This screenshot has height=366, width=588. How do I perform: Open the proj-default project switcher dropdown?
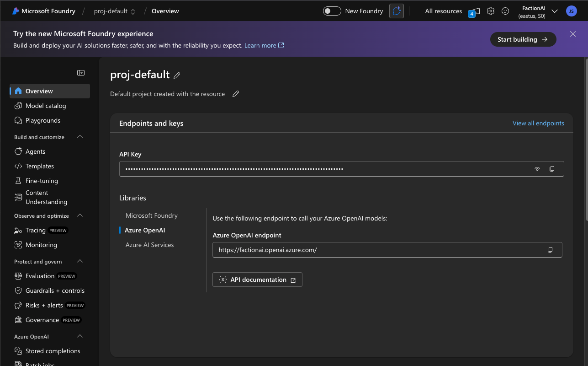pyautogui.click(x=115, y=11)
